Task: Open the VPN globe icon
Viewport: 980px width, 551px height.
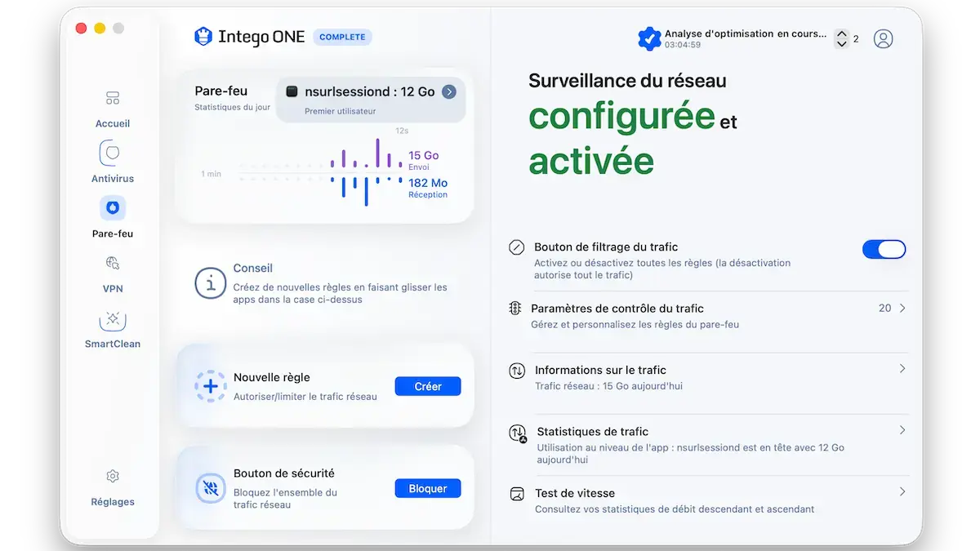Action: tap(113, 263)
